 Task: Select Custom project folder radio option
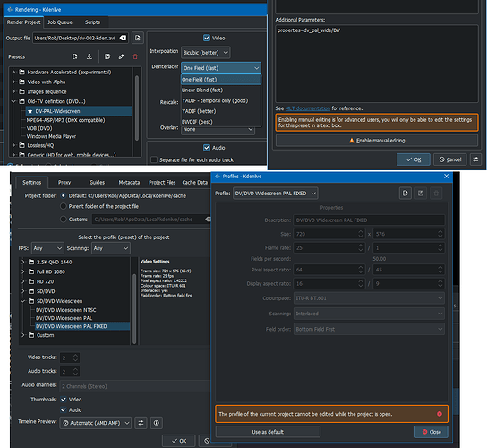[64, 220]
